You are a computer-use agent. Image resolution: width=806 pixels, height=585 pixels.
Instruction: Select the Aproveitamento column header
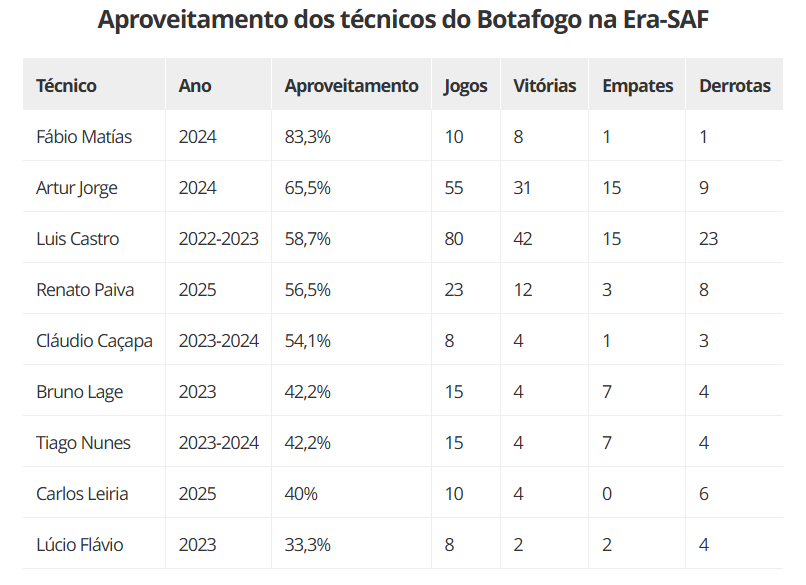(x=351, y=86)
